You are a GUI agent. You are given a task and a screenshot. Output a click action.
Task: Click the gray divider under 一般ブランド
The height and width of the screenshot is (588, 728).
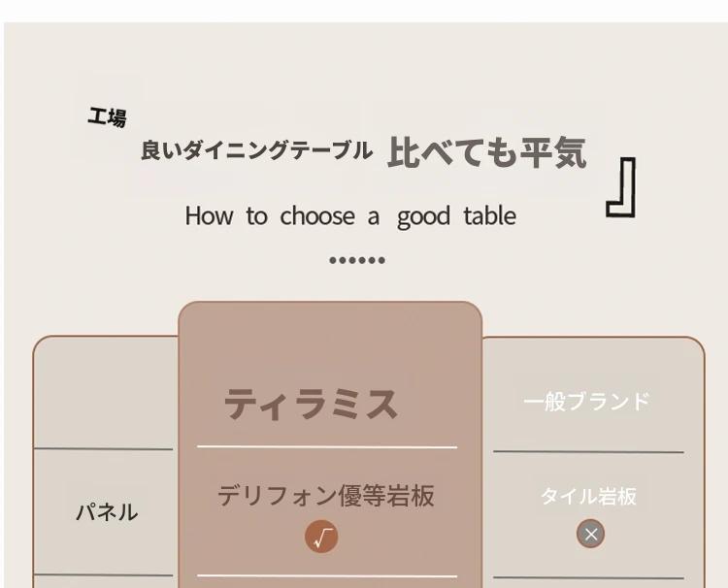tap(588, 451)
